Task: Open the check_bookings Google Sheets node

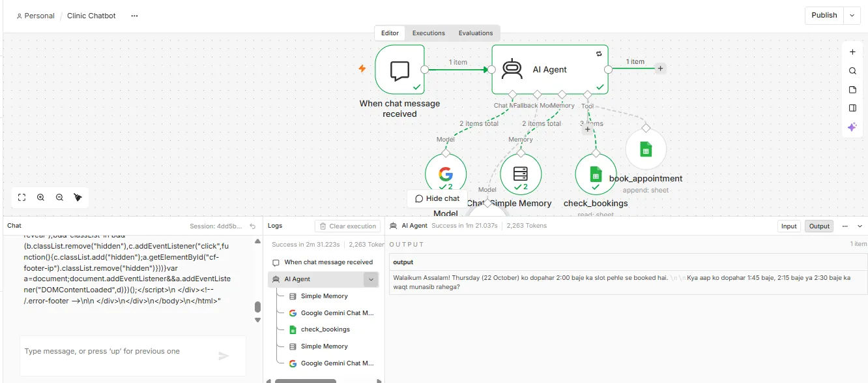Action: point(596,175)
